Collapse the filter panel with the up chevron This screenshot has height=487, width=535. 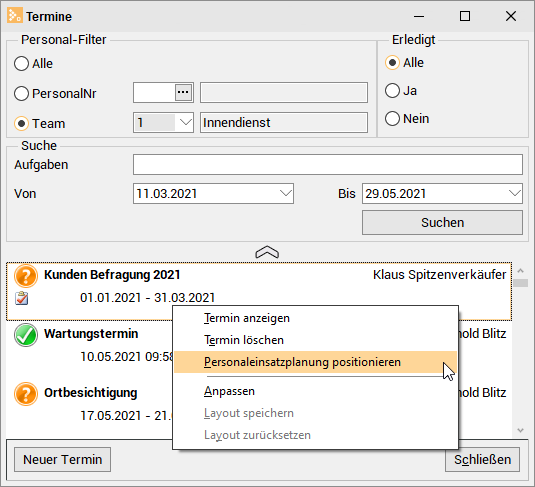click(x=267, y=253)
